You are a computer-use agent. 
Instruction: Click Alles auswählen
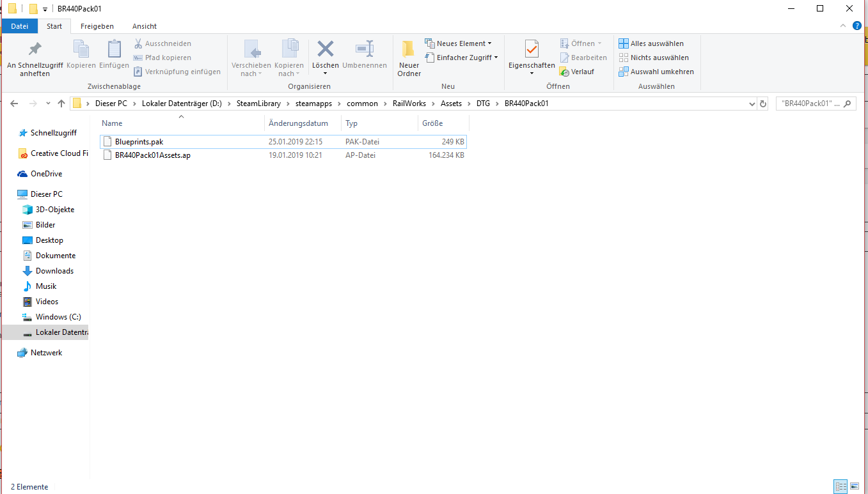coord(651,43)
